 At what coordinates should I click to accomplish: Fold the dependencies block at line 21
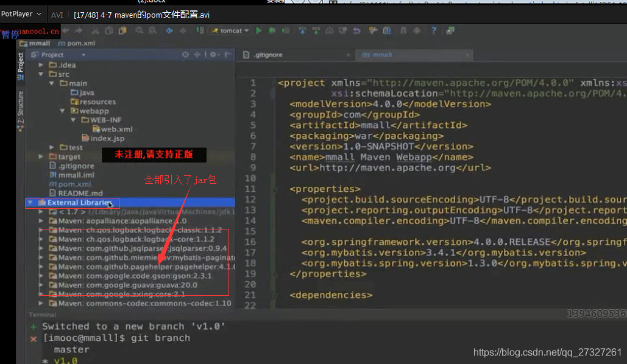[x=275, y=296]
